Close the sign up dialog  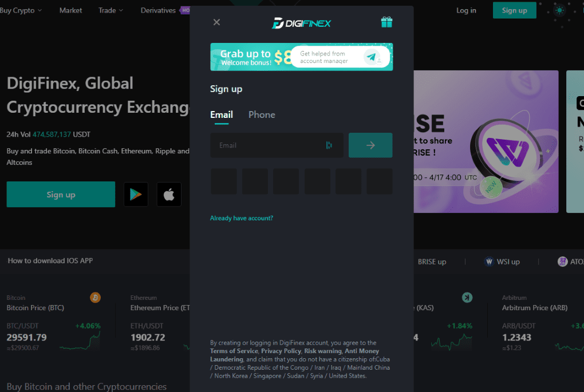click(216, 22)
